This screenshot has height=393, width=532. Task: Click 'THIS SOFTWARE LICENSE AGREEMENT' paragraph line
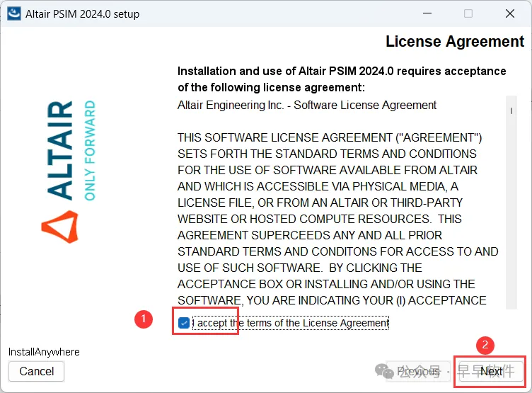coord(330,137)
